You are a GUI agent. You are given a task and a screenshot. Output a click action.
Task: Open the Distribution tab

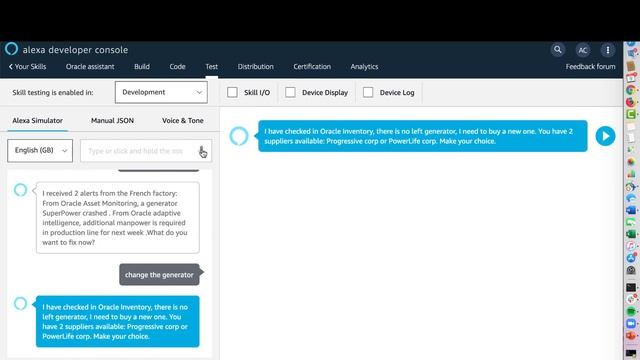[x=256, y=67]
